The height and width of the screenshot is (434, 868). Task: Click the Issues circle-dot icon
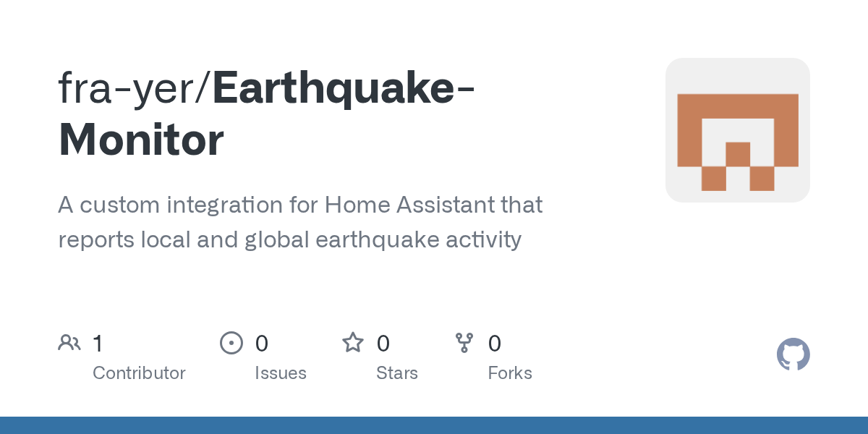click(x=231, y=342)
